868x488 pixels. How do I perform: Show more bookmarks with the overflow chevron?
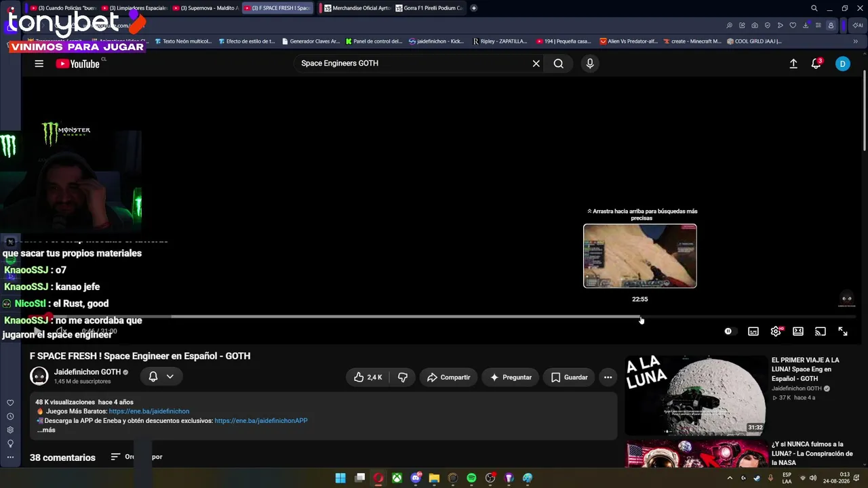(x=855, y=41)
